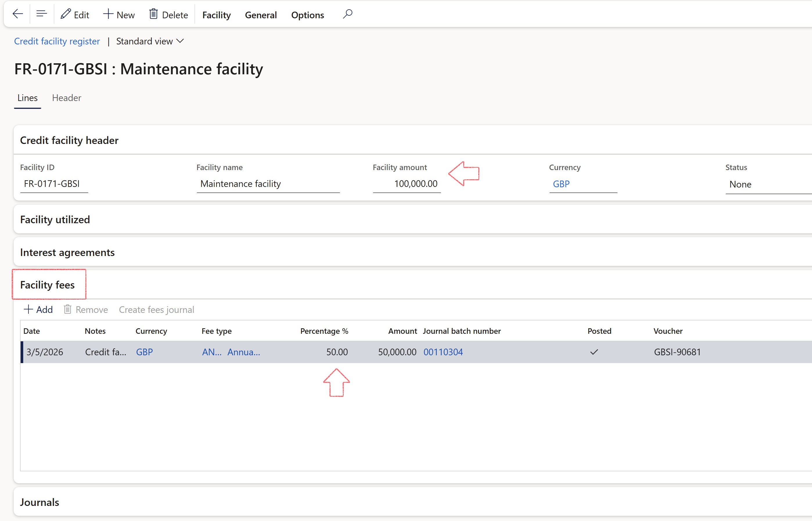Viewport: 812px width, 521px height.
Task: Open the search magnifier icon
Action: 348,14
